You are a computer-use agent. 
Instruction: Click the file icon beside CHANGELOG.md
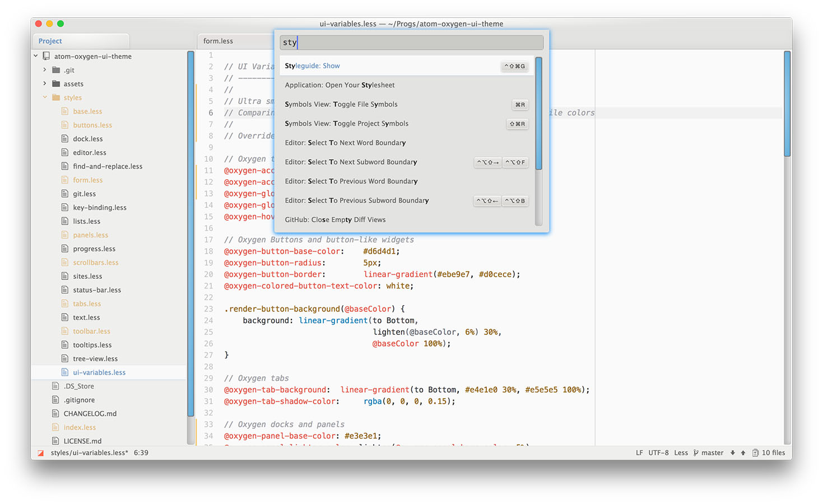[55, 414]
